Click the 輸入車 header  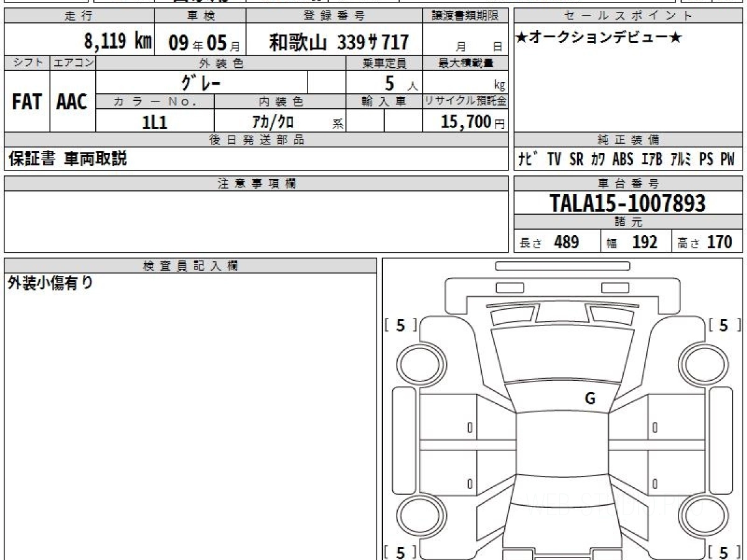click(384, 101)
